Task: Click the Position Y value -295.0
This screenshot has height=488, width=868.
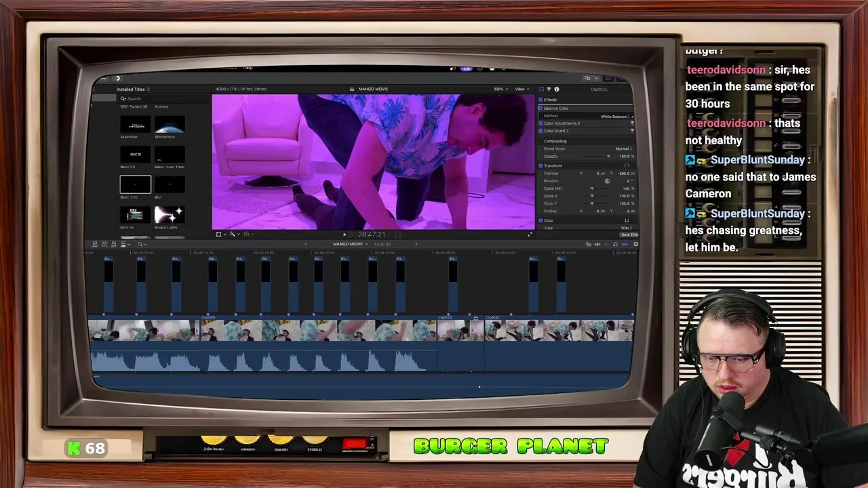Action: [x=624, y=174]
